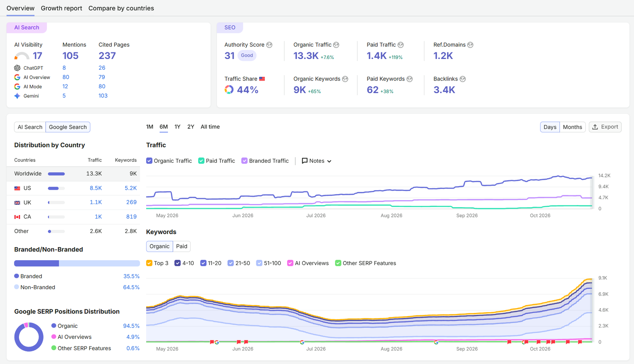
Task: Uncheck the Paid Traffic checkbox in the Traffic legend
Action: pos(201,161)
